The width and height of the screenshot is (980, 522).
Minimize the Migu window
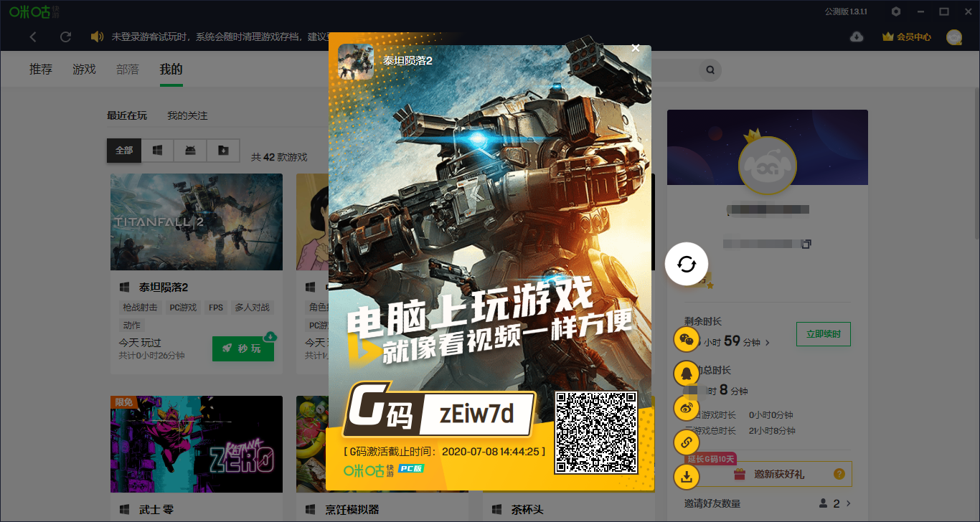[920, 11]
